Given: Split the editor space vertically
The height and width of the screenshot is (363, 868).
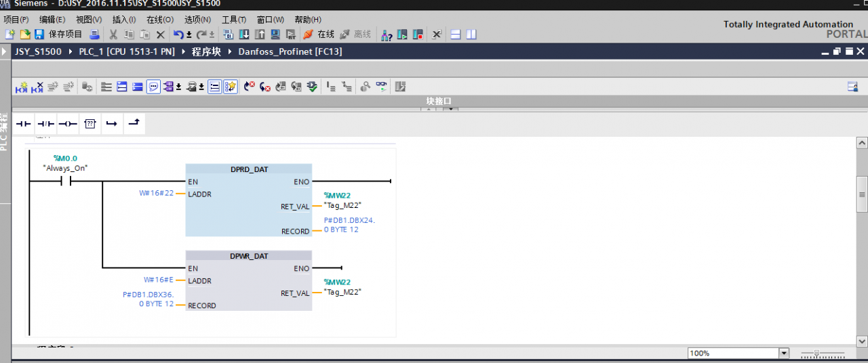Looking at the screenshot, I should point(471,34).
